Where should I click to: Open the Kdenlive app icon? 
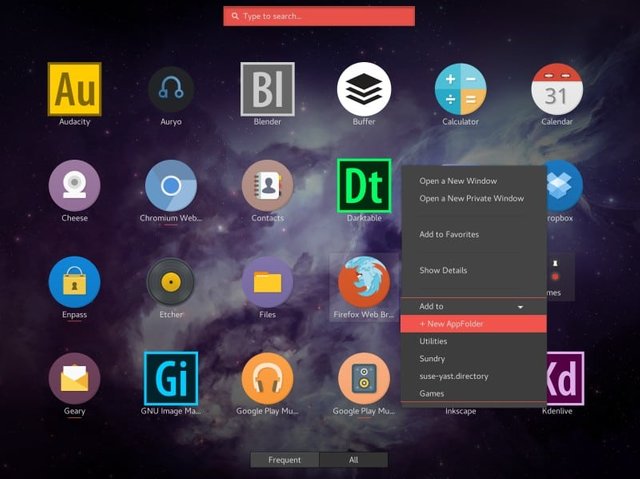pyautogui.click(x=565, y=378)
